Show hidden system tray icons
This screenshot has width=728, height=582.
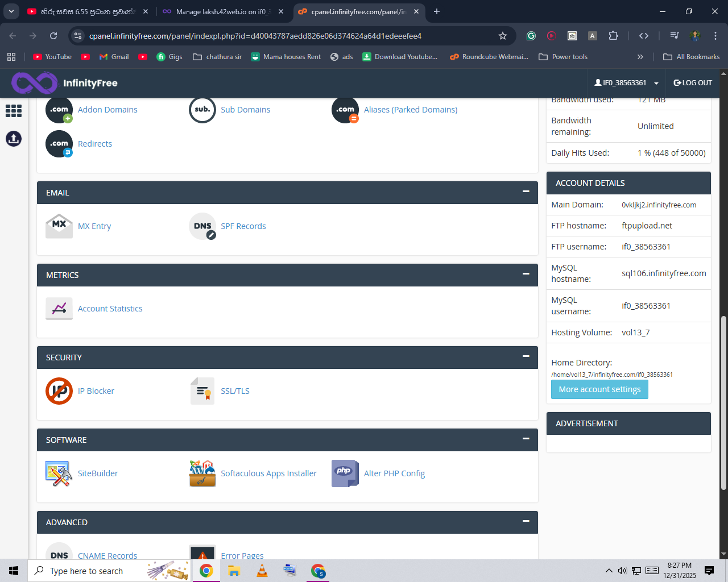pos(609,571)
